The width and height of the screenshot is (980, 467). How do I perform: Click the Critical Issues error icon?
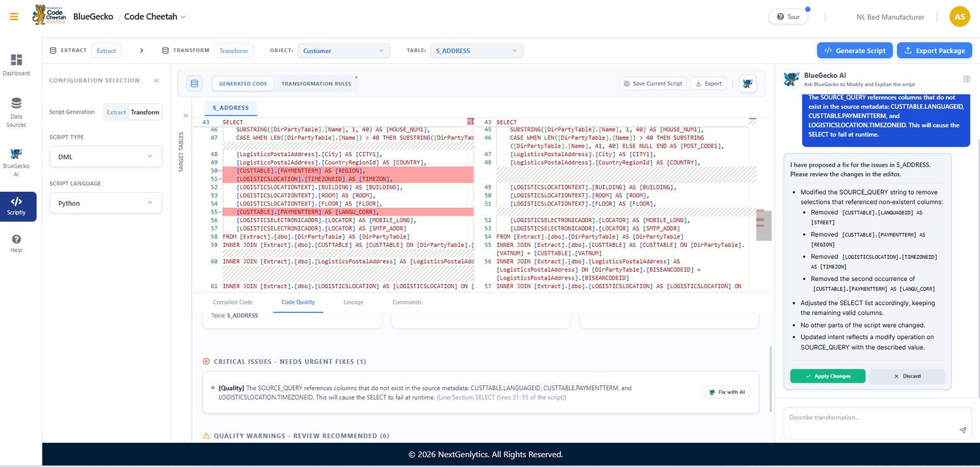206,361
